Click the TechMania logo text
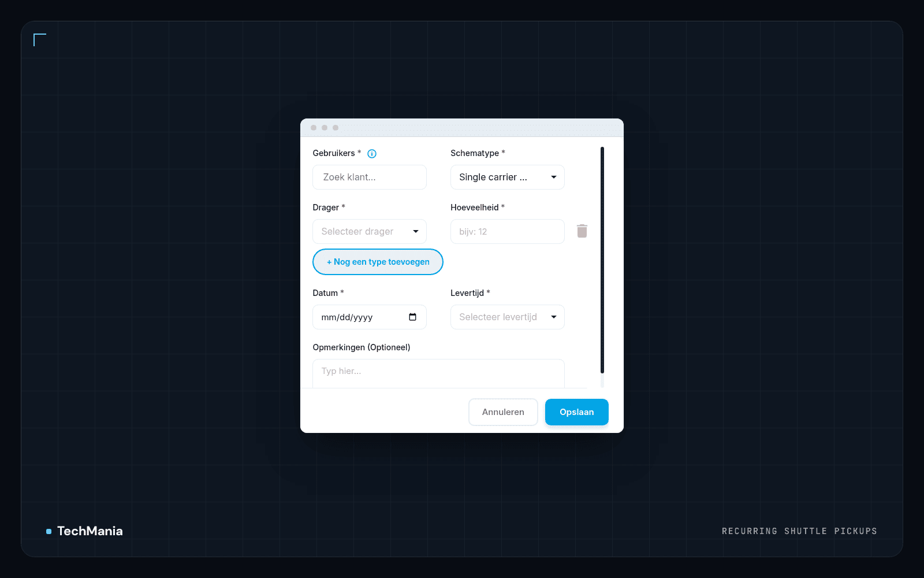 90,531
